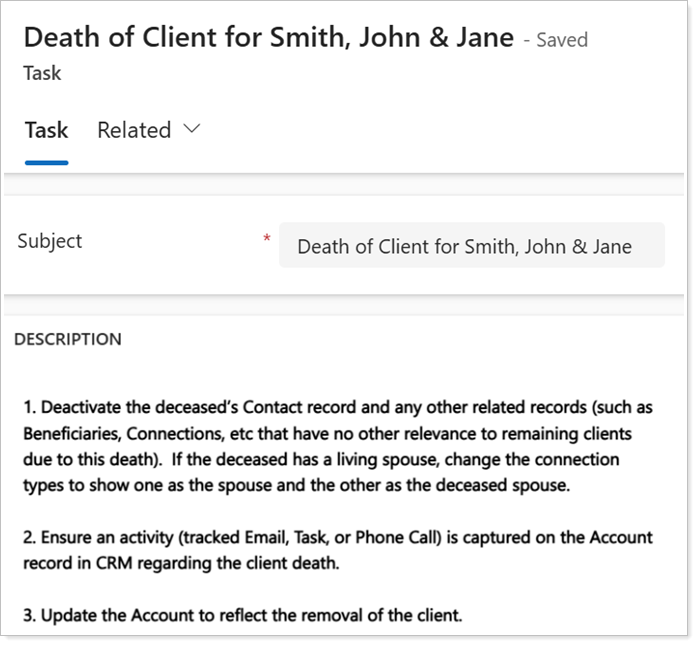Screen dimensions: 697x645
Task: Click the blue underline beneath Task tab
Action: pyautogui.click(x=46, y=161)
